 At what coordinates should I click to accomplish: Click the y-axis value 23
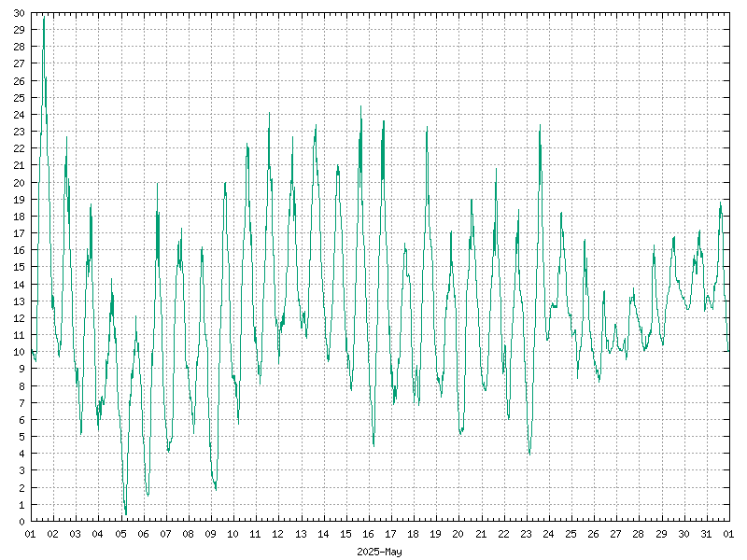tap(19, 132)
